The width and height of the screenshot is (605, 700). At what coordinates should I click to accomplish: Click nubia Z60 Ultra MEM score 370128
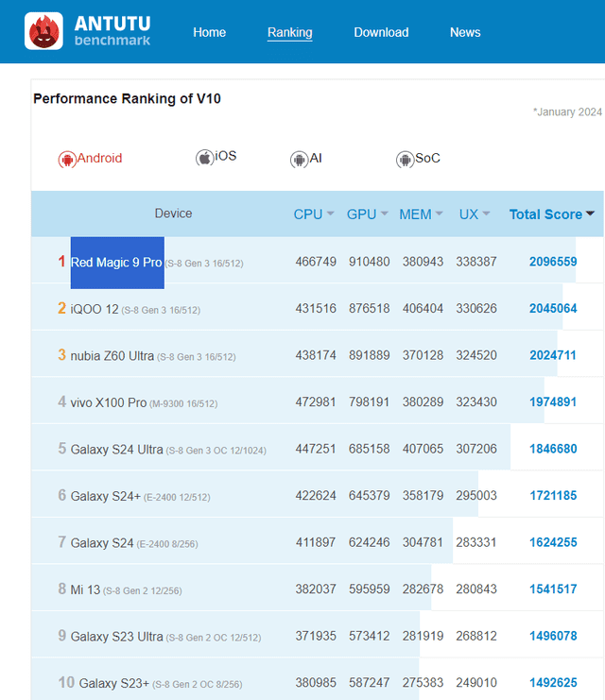pos(423,355)
